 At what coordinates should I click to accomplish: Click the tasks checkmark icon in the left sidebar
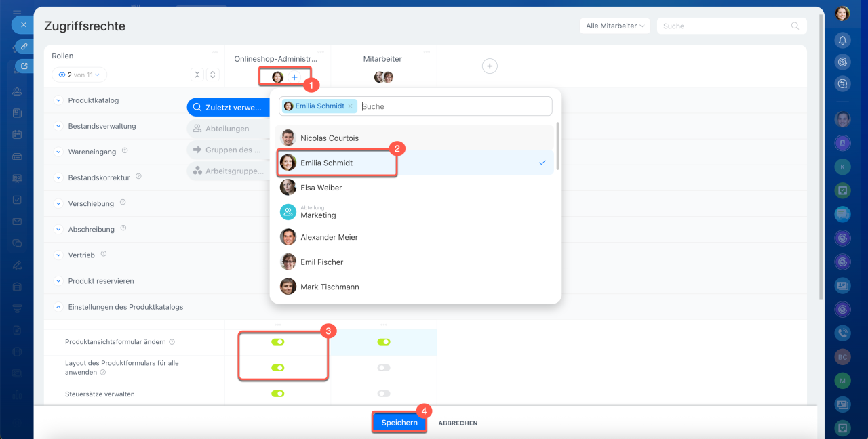point(17,200)
